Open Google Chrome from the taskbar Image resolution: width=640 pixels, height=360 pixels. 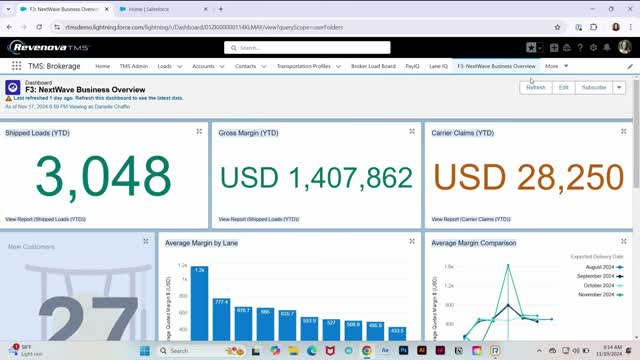coord(367,351)
